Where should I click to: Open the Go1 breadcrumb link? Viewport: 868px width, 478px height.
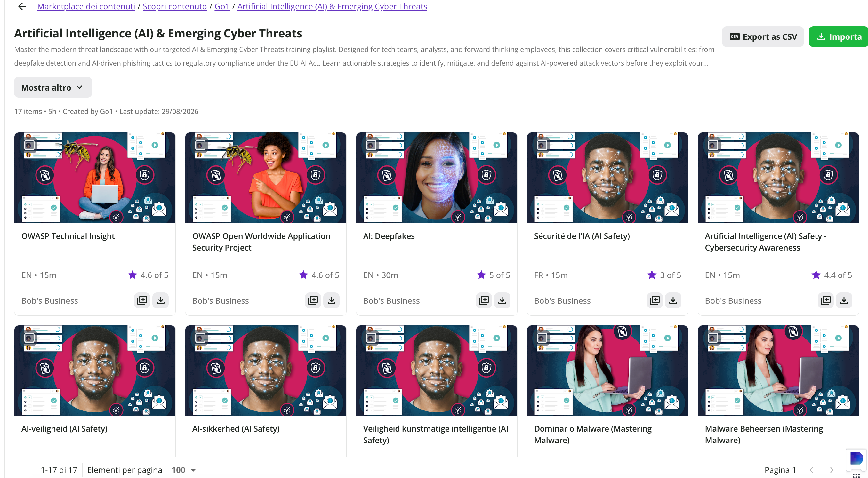(222, 6)
